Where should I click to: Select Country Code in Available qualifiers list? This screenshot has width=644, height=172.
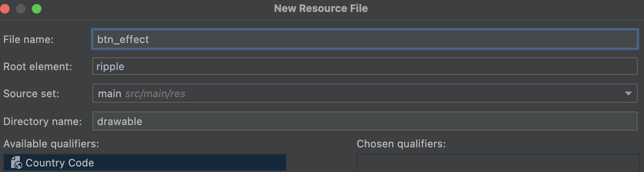tap(145, 162)
